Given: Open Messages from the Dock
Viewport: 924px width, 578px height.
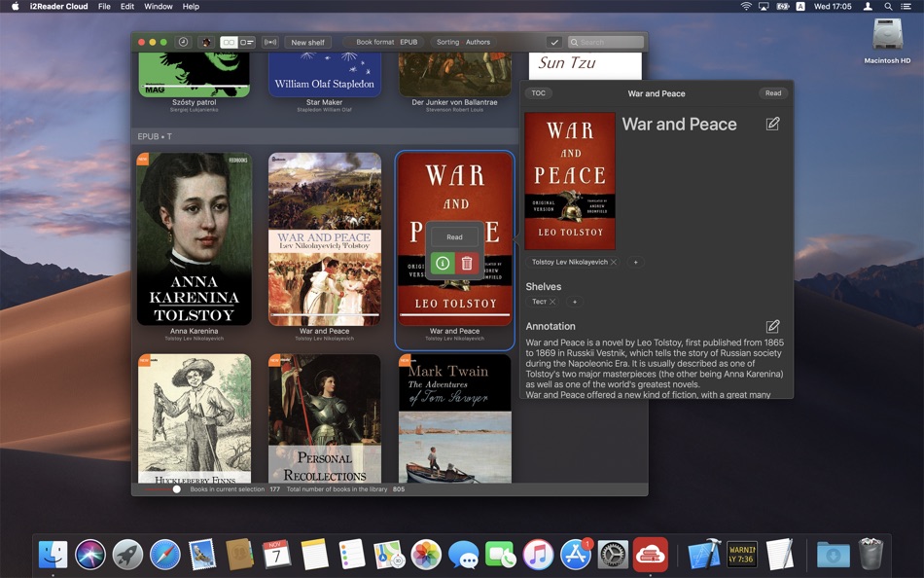Looking at the screenshot, I should 463,555.
